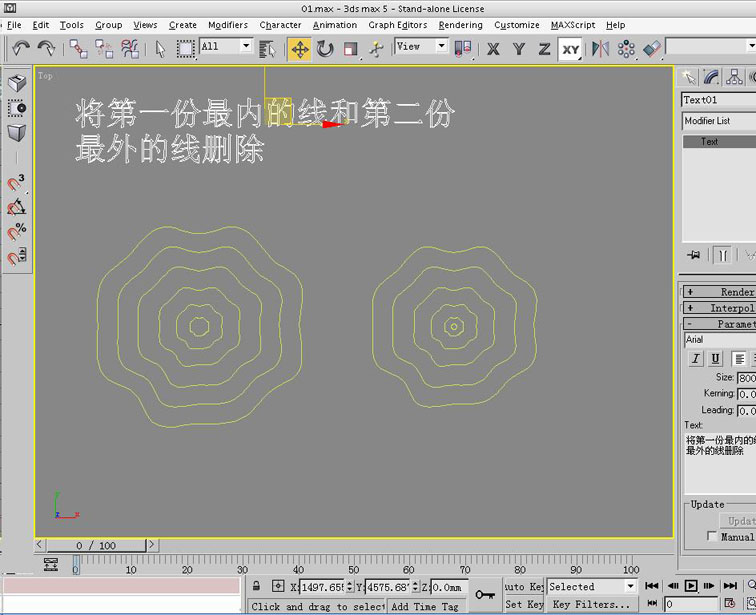Open the Hierarchy command panel tab

[x=734, y=77]
